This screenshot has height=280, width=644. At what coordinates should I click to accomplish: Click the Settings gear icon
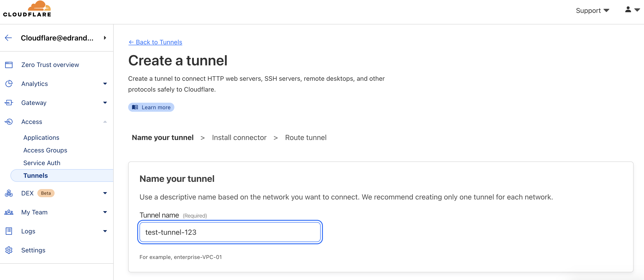(x=9, y=250)
